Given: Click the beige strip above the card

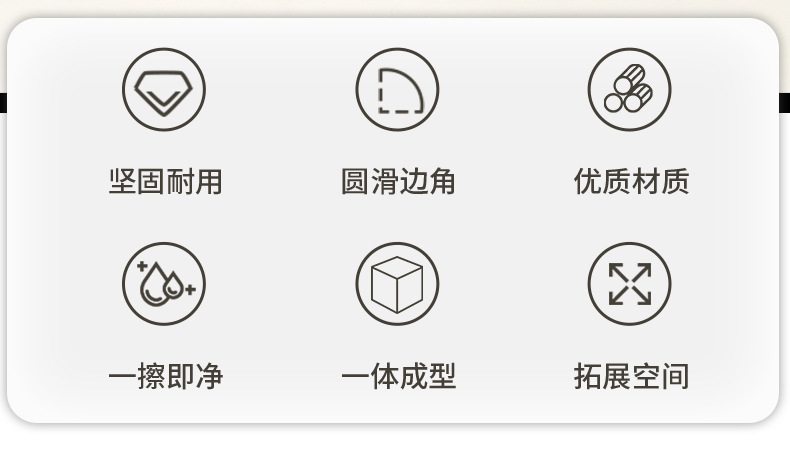Looking at the screenshot, I should click(395, 8).
